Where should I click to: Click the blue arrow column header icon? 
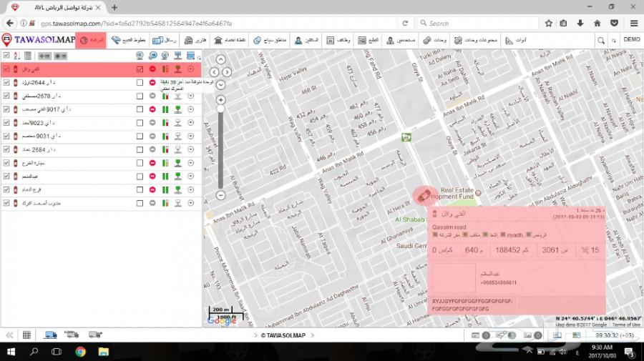[x=152, y=55]
